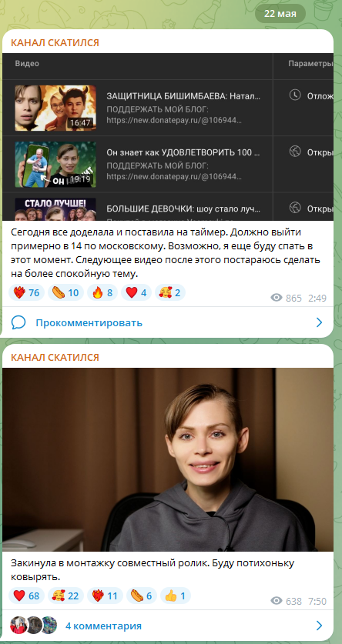Click the 22 мая date badge
The image size is (342, 644).
280,14
